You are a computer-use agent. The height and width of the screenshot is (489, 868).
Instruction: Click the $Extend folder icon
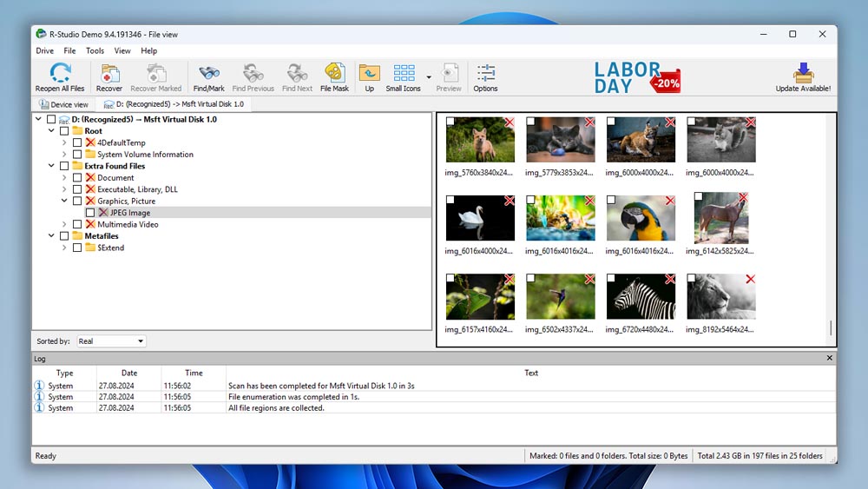tap(90, 248)
